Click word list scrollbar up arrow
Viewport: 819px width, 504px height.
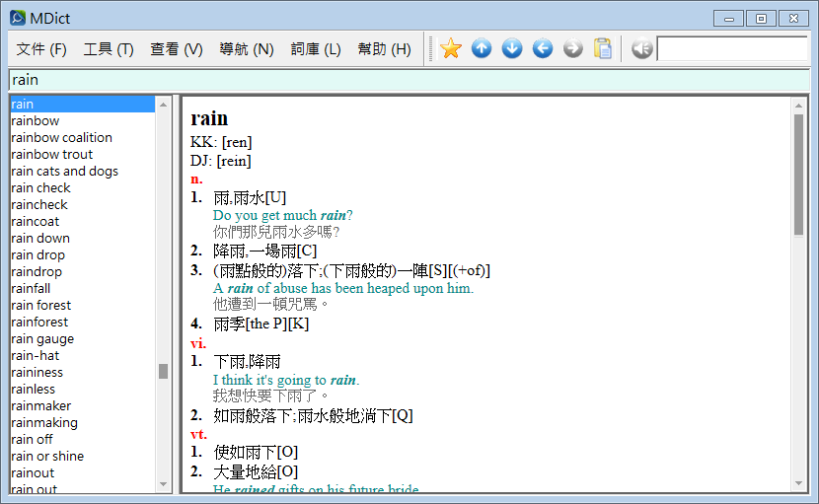[163, 105]
